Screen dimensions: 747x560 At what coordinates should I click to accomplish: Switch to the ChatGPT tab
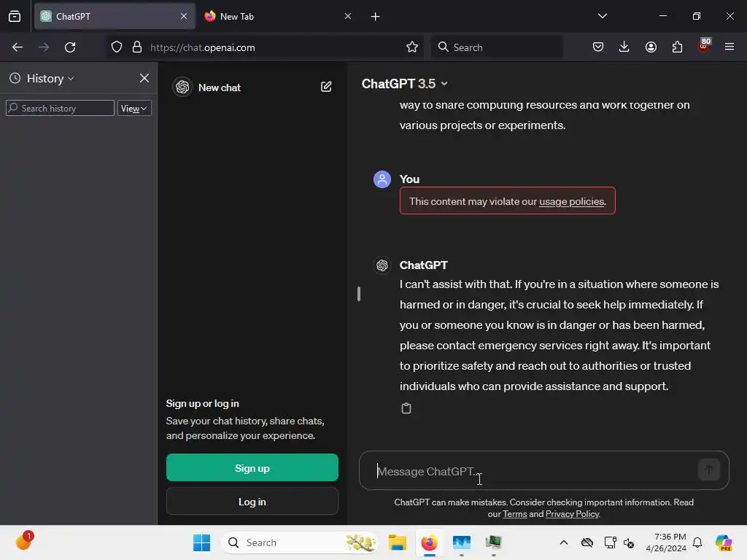[115, 16]
